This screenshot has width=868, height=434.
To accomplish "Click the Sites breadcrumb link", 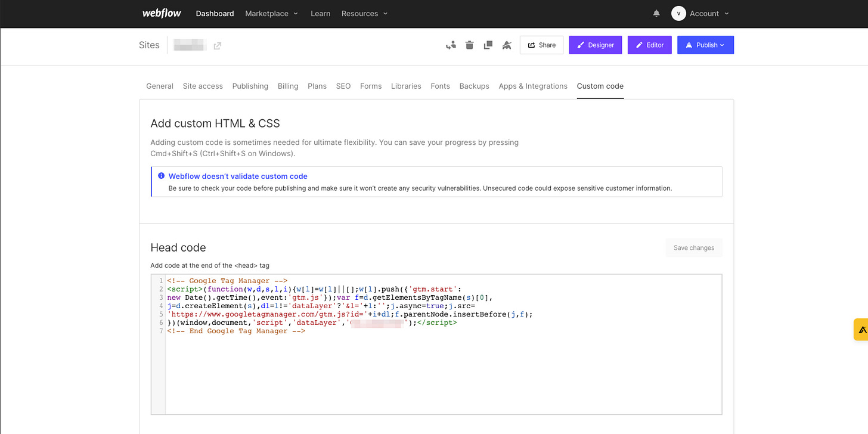I will (149, 45).
